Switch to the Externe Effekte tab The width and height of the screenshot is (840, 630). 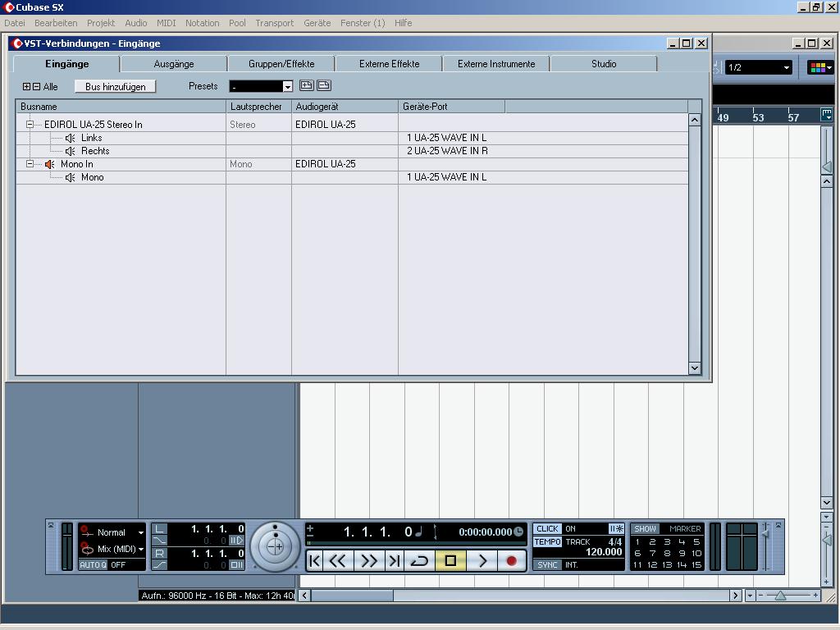pos(389,64)
